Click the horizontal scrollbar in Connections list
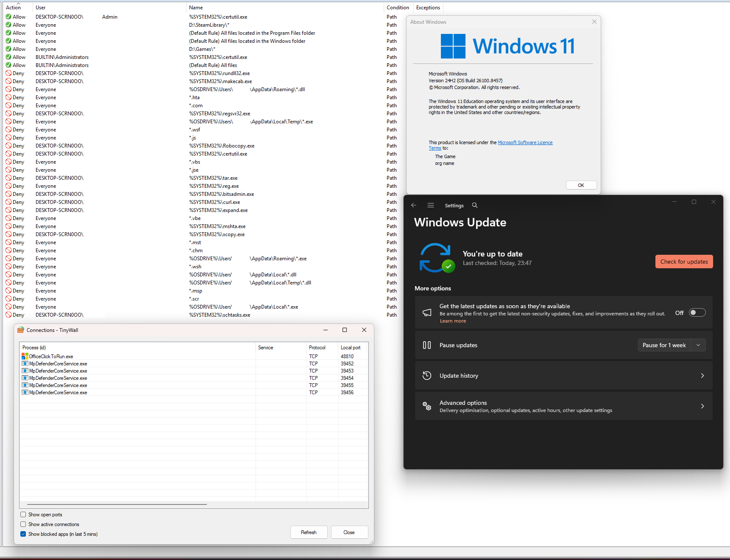This screenshot has width=730, height=560. pos(117,504)
